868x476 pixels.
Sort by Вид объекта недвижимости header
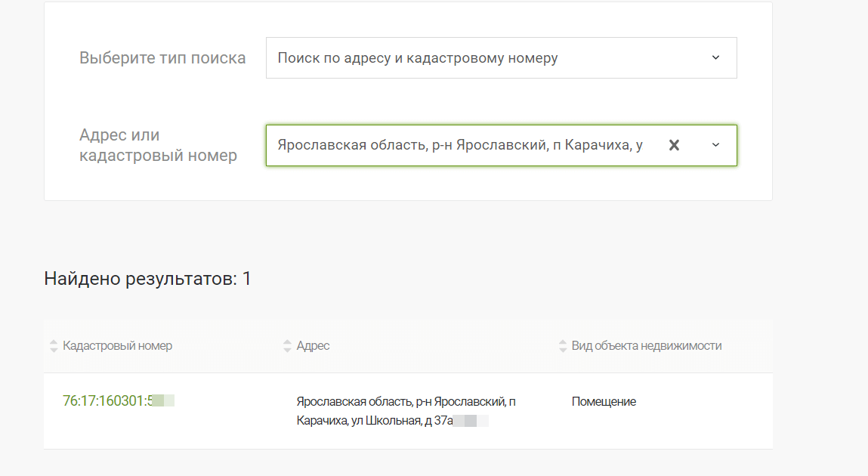click(x=646, y=346)
